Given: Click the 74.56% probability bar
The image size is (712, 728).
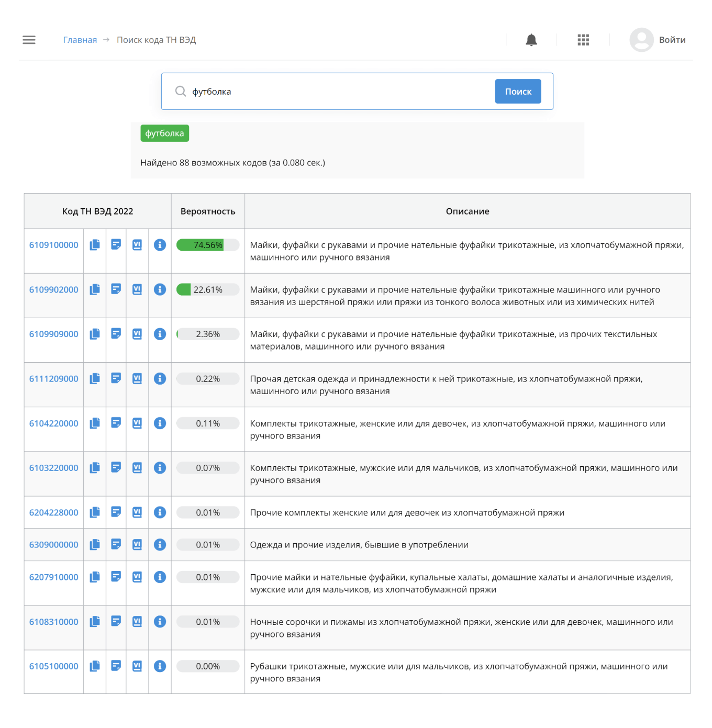Looking at the screenshot, I should tap(208, 245).
